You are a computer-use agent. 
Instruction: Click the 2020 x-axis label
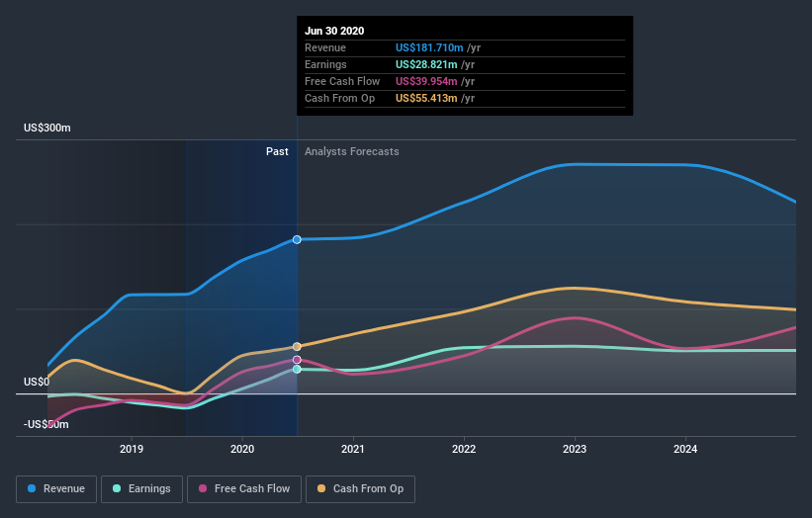[242, 449]
